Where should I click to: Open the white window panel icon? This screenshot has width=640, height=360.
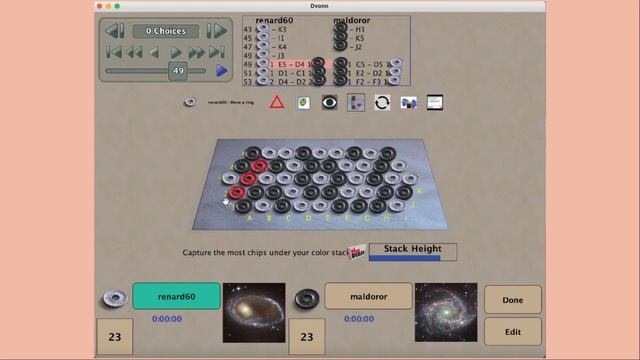point(435,102)
